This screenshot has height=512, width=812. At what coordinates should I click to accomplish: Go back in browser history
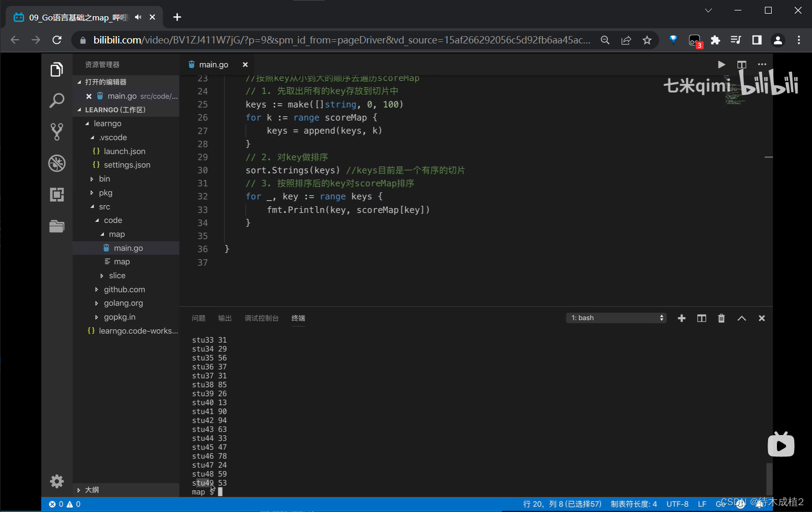pyautogui.click(x=15, y=40)
